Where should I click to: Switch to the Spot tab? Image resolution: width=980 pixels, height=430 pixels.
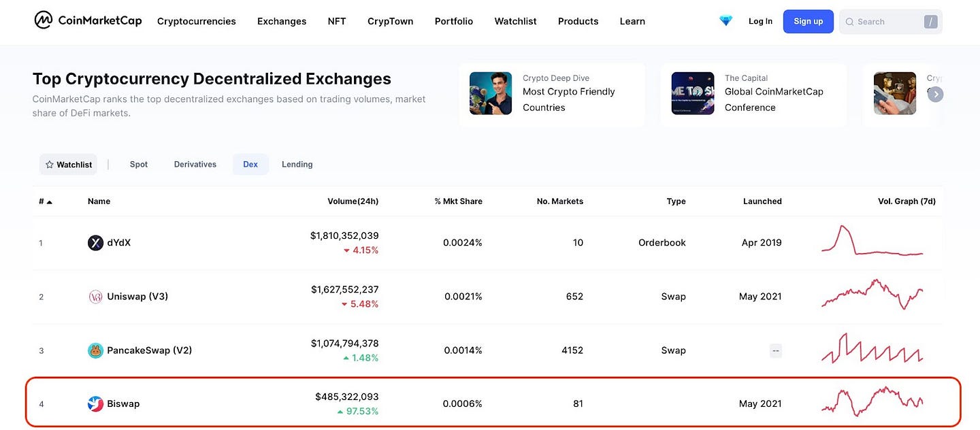click(x=139, y=165)
